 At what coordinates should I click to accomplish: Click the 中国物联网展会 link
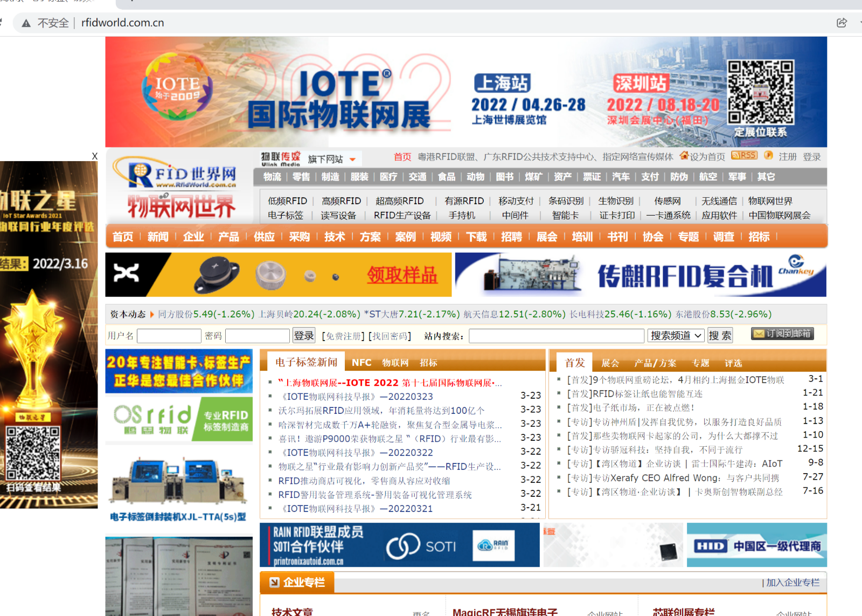pos(780,215)
